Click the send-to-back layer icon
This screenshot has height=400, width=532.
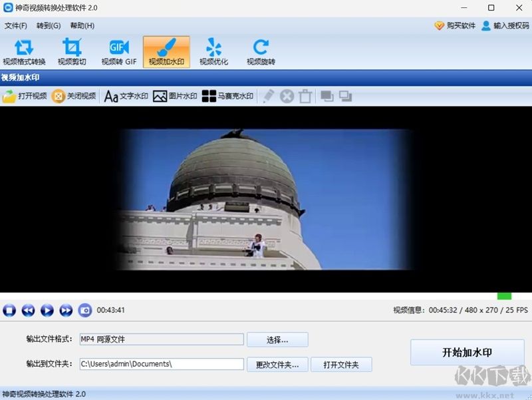click(345, 97)
